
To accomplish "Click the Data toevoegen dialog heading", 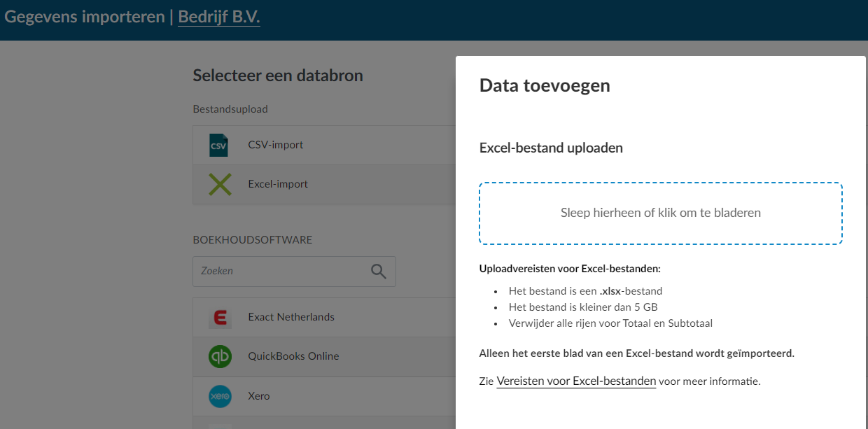I will (x=545, y=85).
